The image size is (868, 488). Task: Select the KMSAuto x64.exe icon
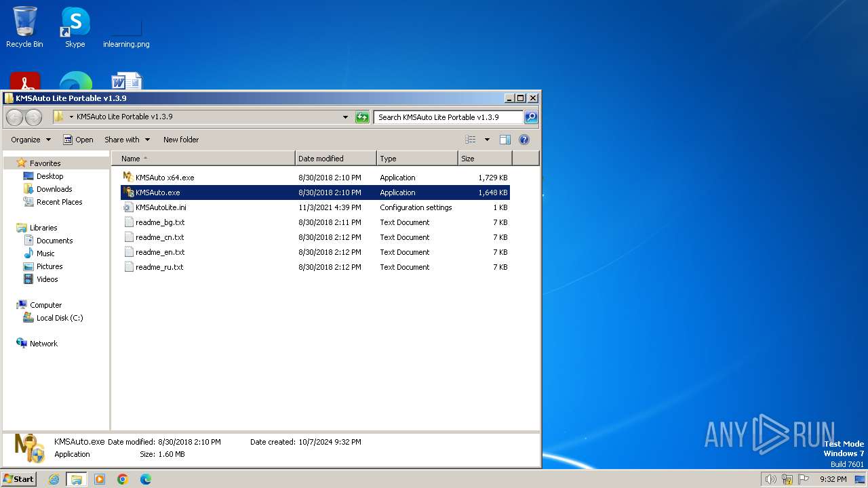coord(128,178)
